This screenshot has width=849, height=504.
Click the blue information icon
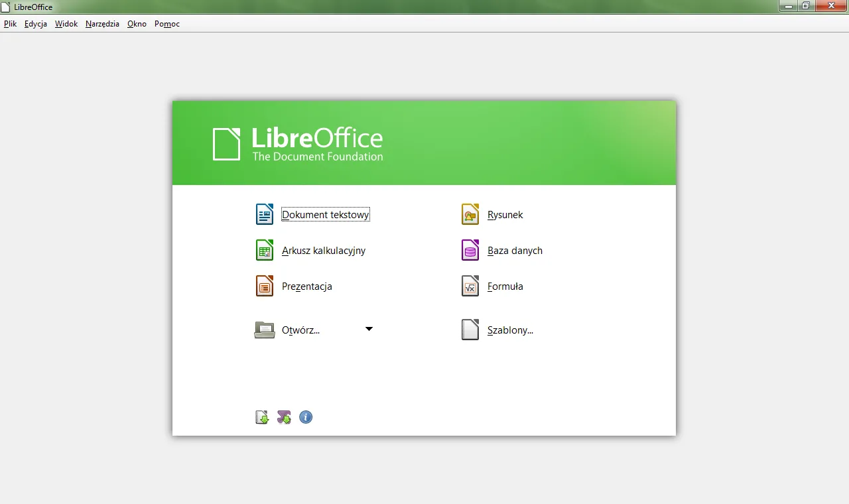pos(306,417)
